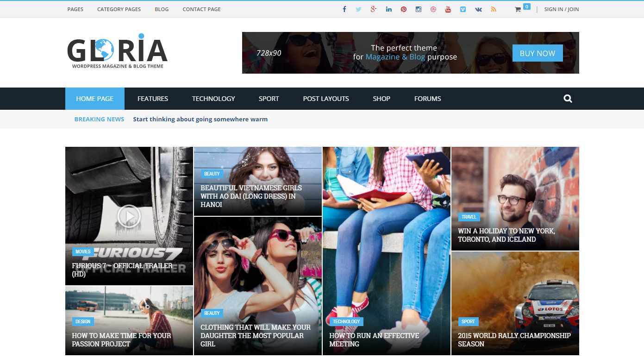Open the Sign In / Join link

pyautogui.click(x=561, y=9)
